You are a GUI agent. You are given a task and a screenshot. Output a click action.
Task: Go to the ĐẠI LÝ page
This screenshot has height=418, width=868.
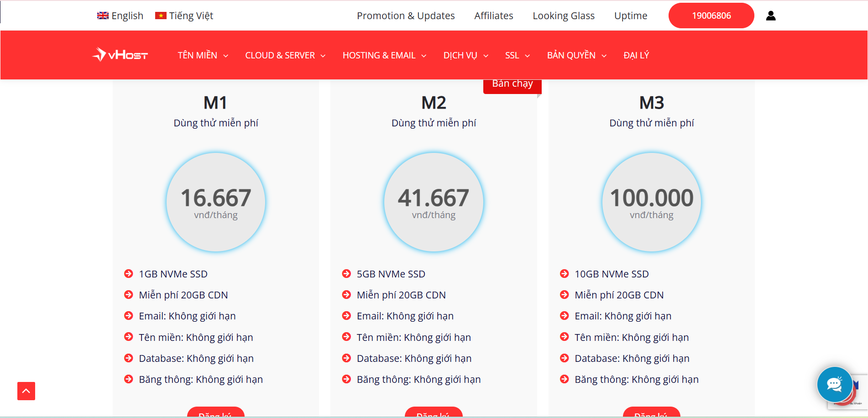pyautogui.click(x=636, y=55)
